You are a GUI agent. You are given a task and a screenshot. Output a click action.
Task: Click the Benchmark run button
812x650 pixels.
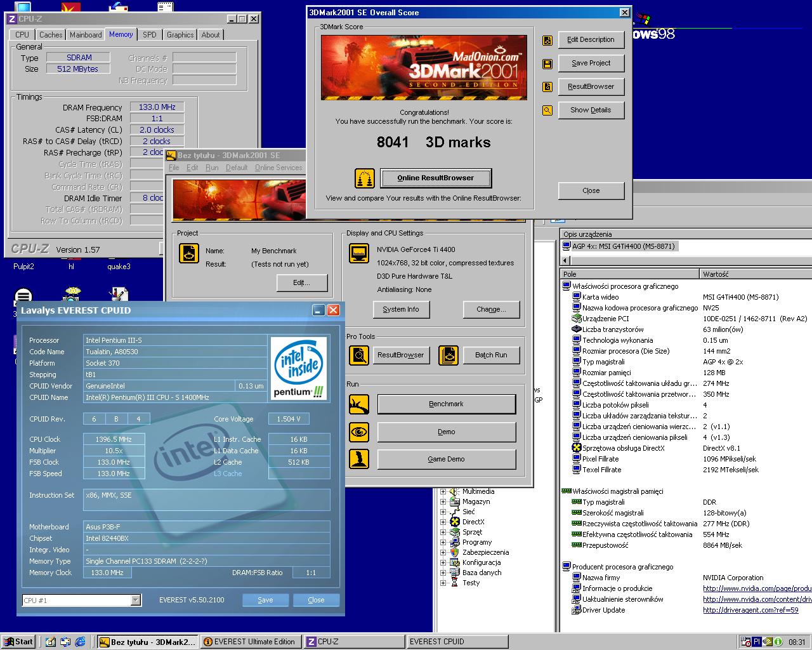click(x=447, y=404)
